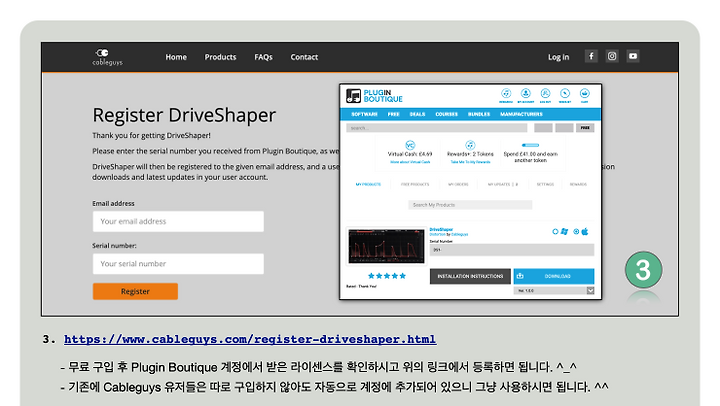Viewport: 720px width, 406px height.
Task: Open COURSES in Plugin Boutique nav bar
Action: (x=446, y=114)
